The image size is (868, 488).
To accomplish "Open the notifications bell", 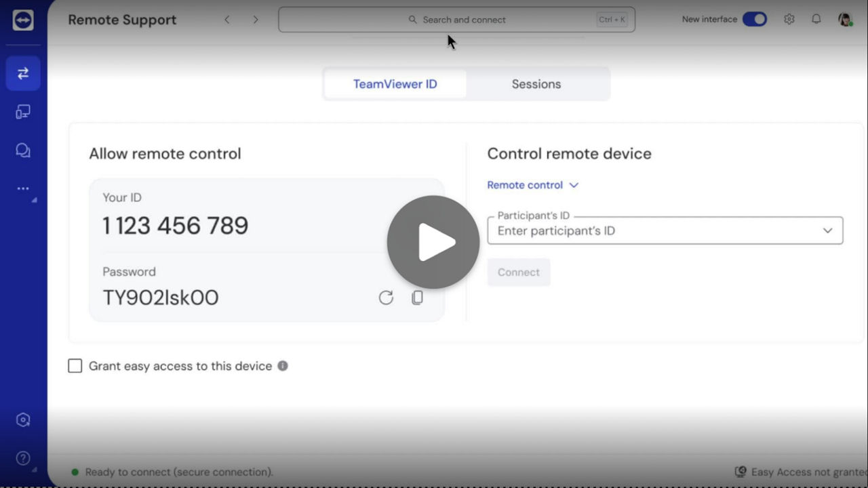I will tap(816, 20).
